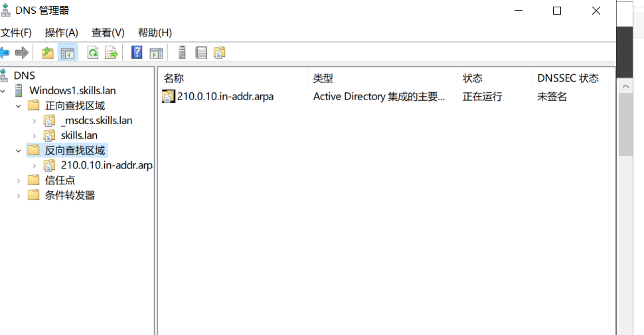Toggle show/hide console tree button
Screen dimensions: 644x335
(67, 52)
